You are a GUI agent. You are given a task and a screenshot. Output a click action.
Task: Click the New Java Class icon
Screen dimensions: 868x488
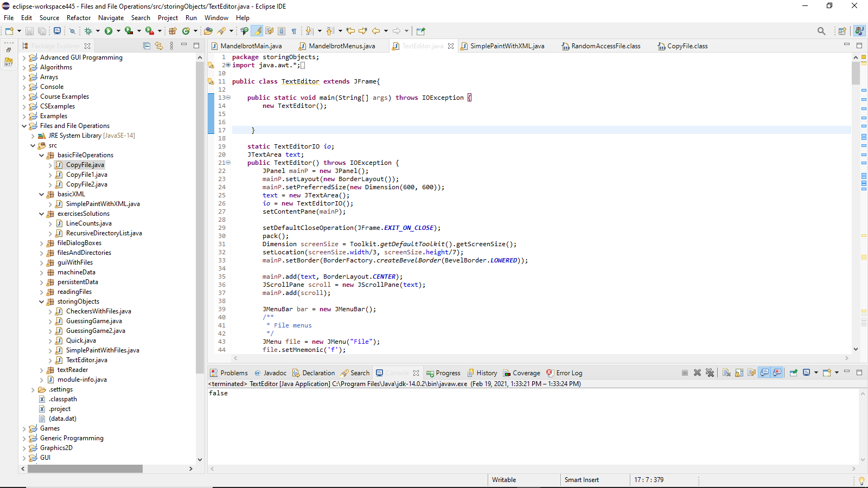click(x=186, y=31)
